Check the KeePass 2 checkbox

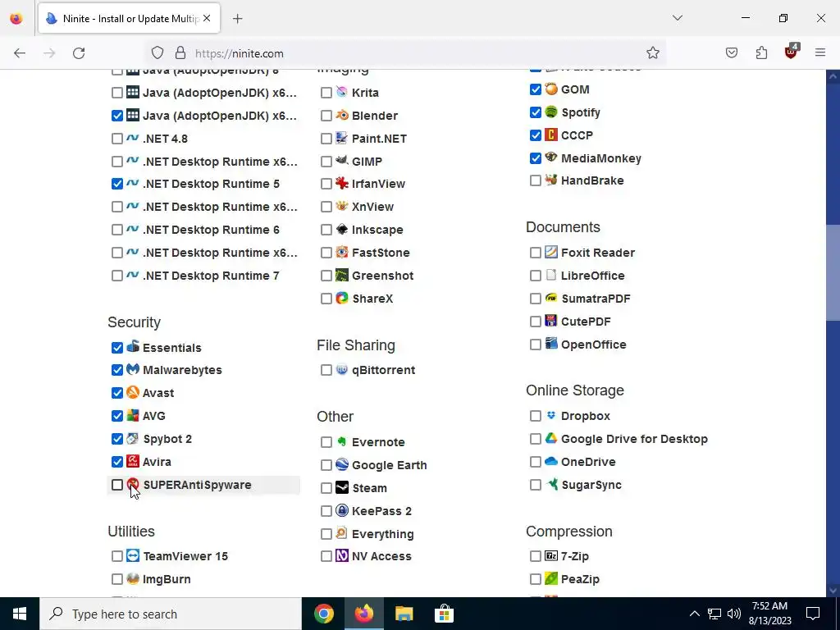[x=326, y=511]
